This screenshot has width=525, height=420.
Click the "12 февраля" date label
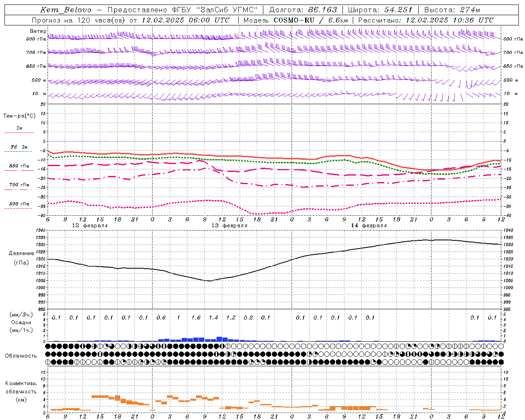[90, 226]
